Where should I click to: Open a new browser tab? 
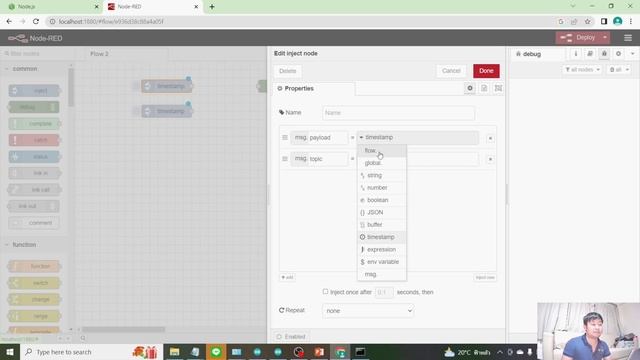tap(212, 7)
